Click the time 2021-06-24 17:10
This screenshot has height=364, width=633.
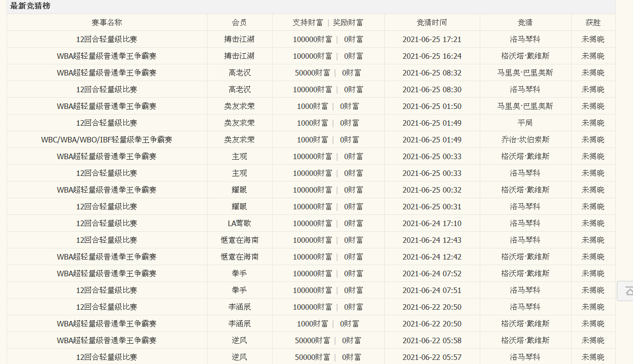(x=432, y=223)
